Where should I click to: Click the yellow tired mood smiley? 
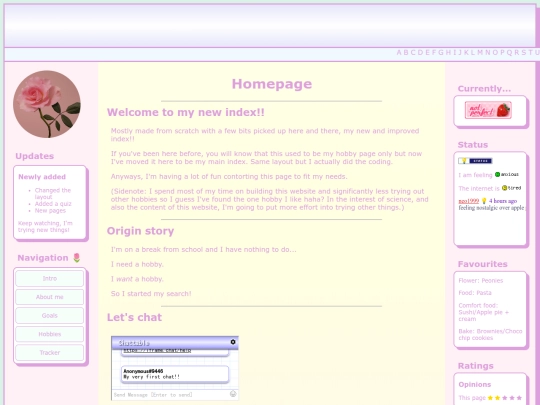[505, 188]
